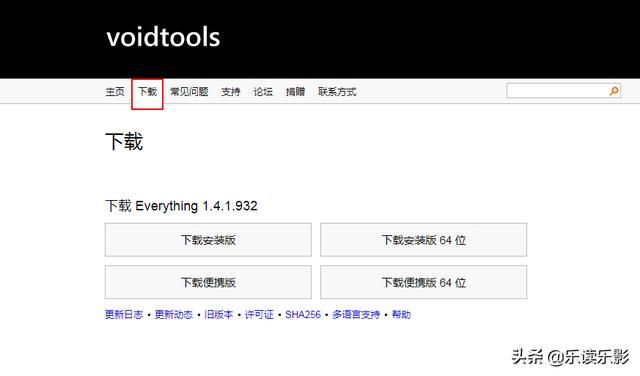640x376 pixels.
Task: Open the 联系方式 contact nav item
Action: click(x=337, y=91)
